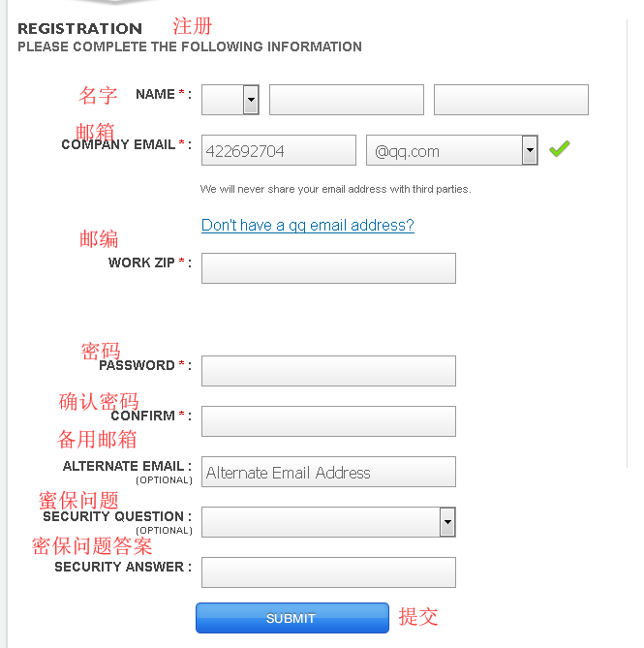The width and height of the screenshot is (644, 648).
Task: Click the red 提交 annotation beside Submit
Action: click(x=418, y=617)
